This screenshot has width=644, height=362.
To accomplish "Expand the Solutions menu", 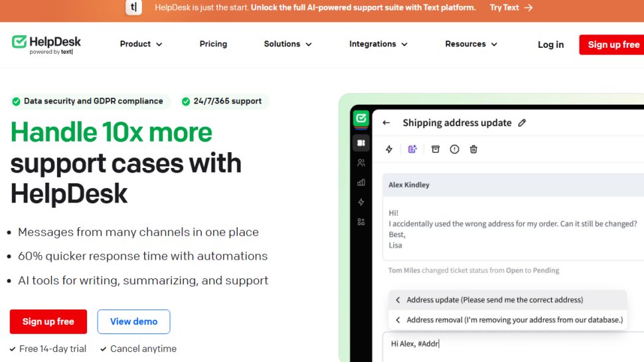I will point(287,44).
